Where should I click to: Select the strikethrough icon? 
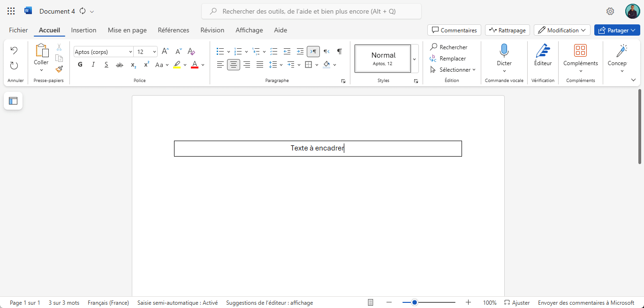tap(119, 64)
